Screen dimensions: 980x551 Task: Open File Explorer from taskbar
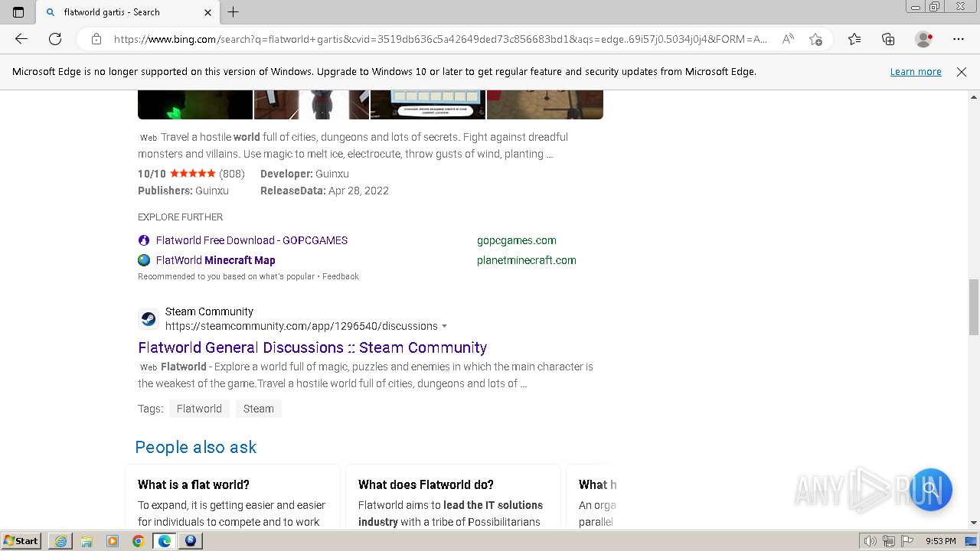click(87, 541)
